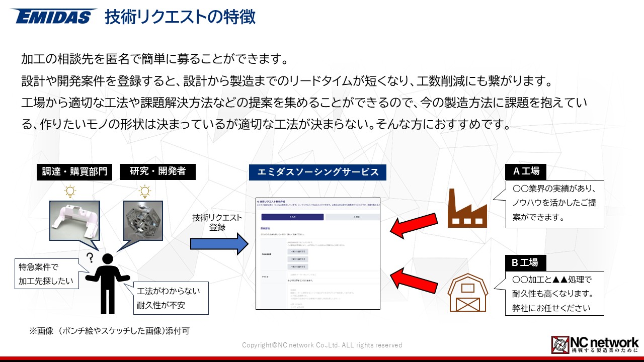Click the EMIDAS logo
The height and width of the screenshot is (362, 644).
pyautogui.click(x=53, y=17)
